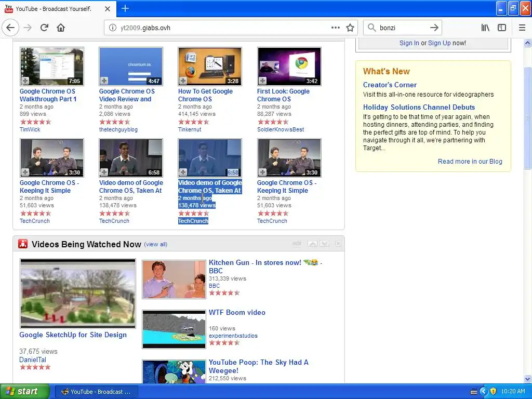Close the Videos Being Watched module
The height and width of the screenshot is (399, 532).
click(338, 244)
